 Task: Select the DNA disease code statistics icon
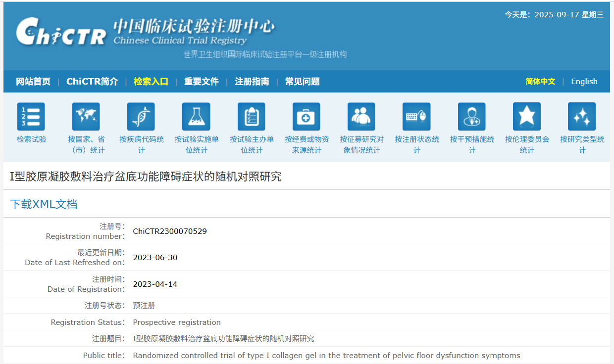[x=141, y=117]
